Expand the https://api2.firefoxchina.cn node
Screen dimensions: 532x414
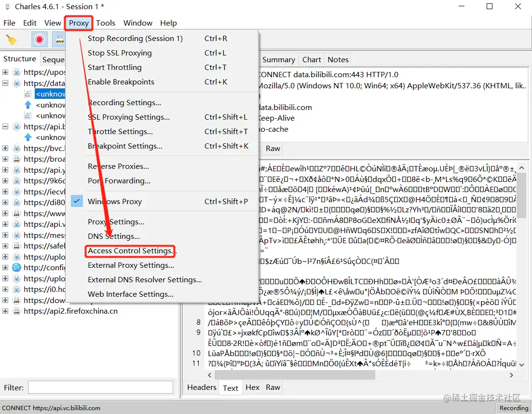coord(5,311)
